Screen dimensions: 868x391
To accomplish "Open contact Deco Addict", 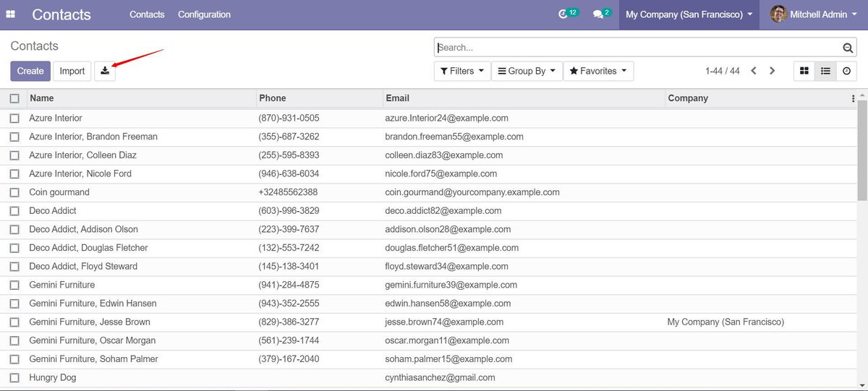I will tap(53, 211).
